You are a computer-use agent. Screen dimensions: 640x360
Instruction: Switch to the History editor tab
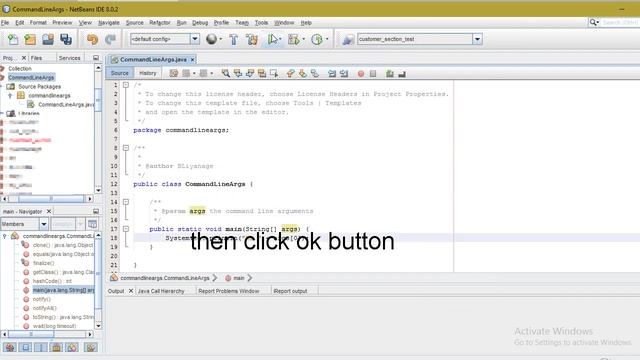[x=148, y=73]
